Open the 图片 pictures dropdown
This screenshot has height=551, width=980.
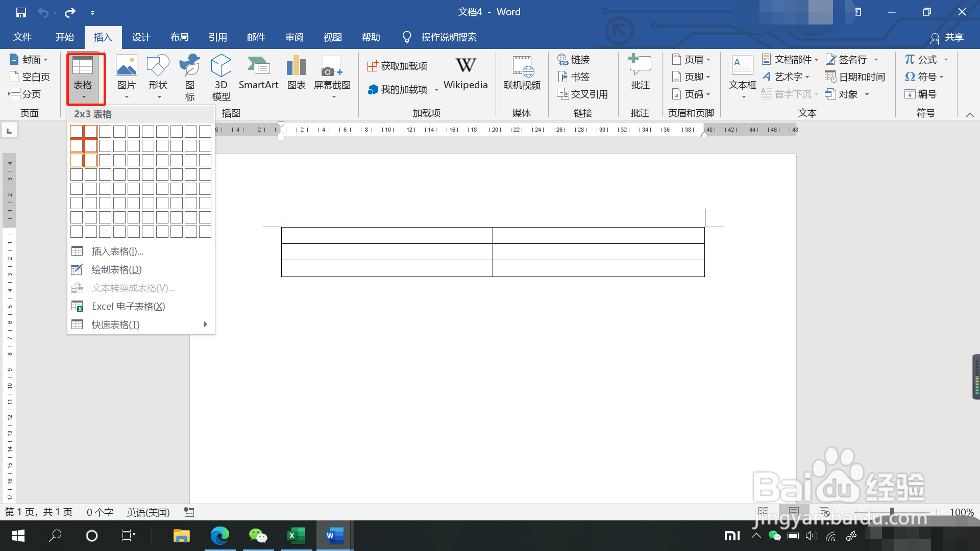pyautogui.click(x=127, y=78)
